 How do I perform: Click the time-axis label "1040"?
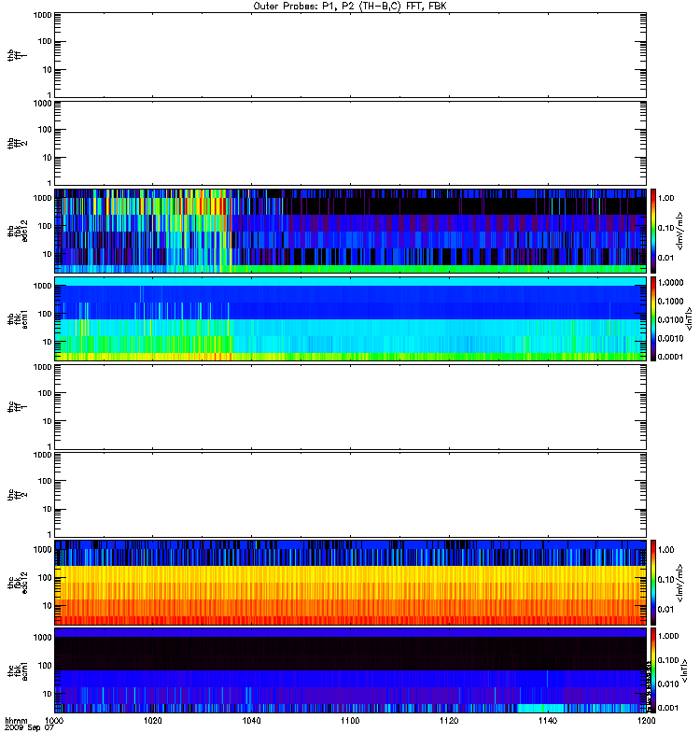(x=251, y=720)
